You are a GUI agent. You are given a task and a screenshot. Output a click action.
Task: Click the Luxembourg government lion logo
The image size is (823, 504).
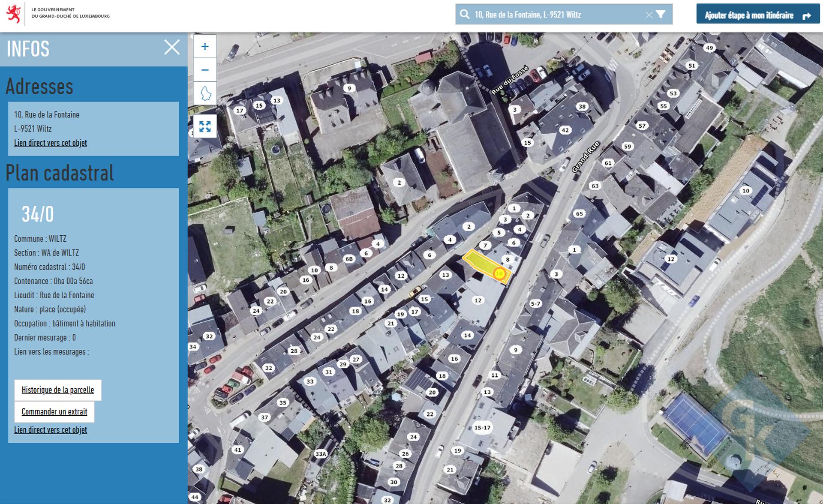pos(14,14)
